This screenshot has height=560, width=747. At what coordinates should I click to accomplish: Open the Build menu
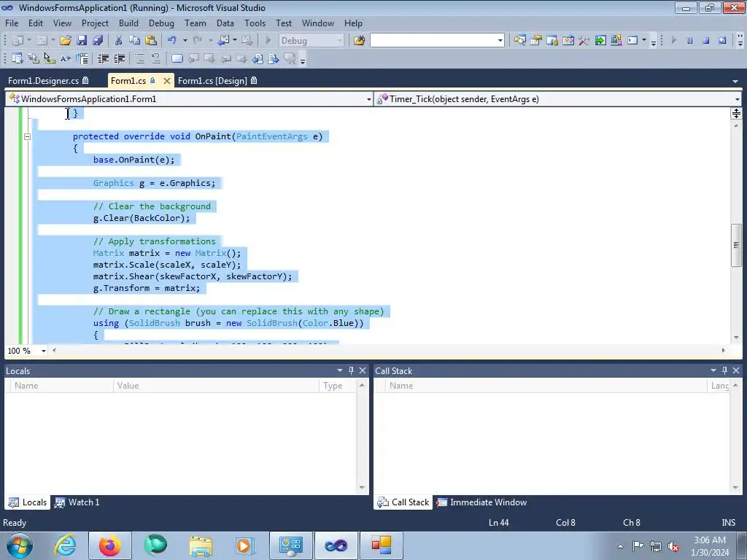tap(128, 23)
